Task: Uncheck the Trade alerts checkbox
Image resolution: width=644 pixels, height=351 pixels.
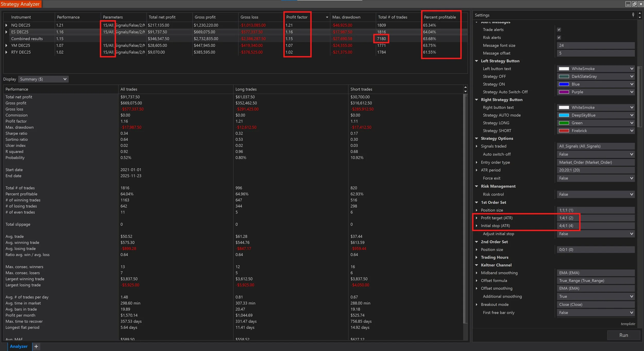Action: (x=558, y=29)
